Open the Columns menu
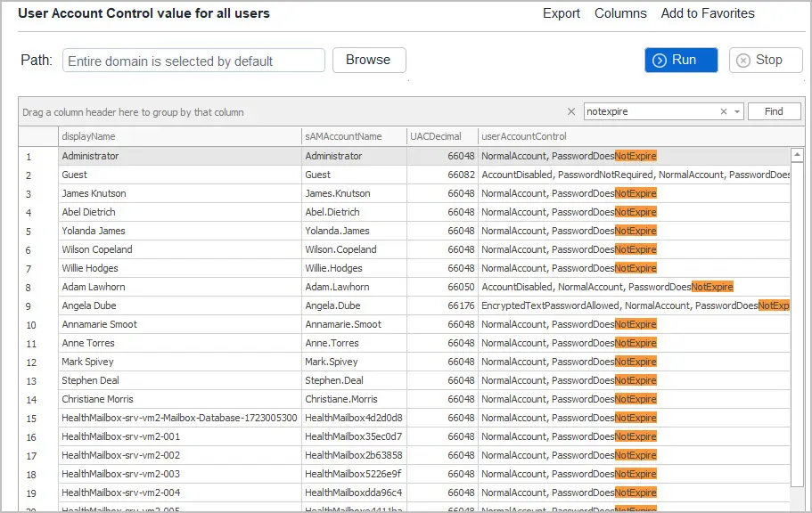Image resolution: width=812 pixels, height=513 pixels. 620,13
